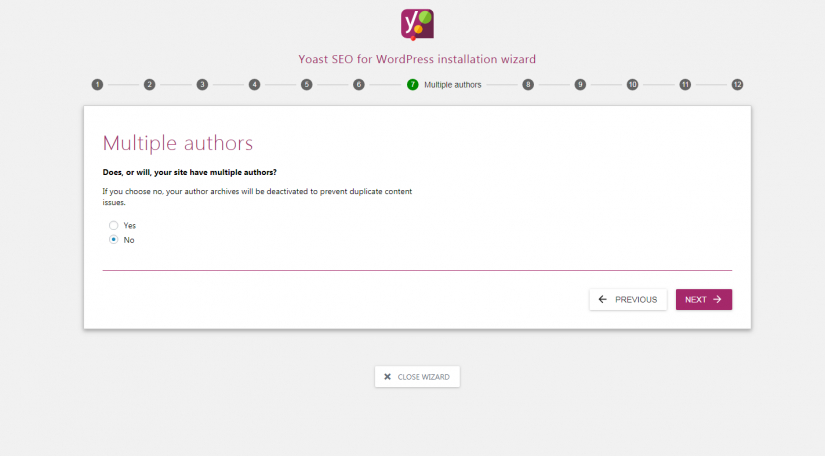Jump to step 10 circle
The width and height of the screenshot is (825, 456).
(632, 85)
